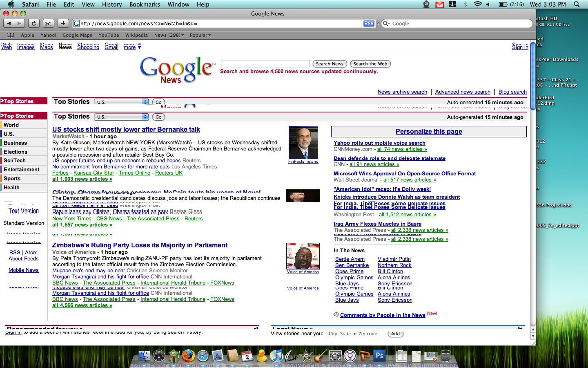The image size is (588, 368).
Task: Launch iMovie star icon in Dock
Action: click(x=306, y=356)
